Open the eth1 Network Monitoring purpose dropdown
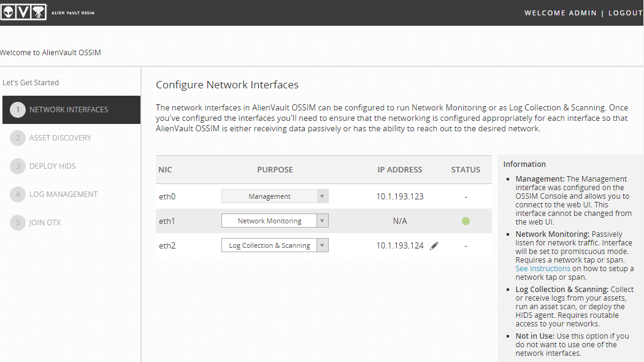The image size is (644, 362). click(x=275, y=221)
